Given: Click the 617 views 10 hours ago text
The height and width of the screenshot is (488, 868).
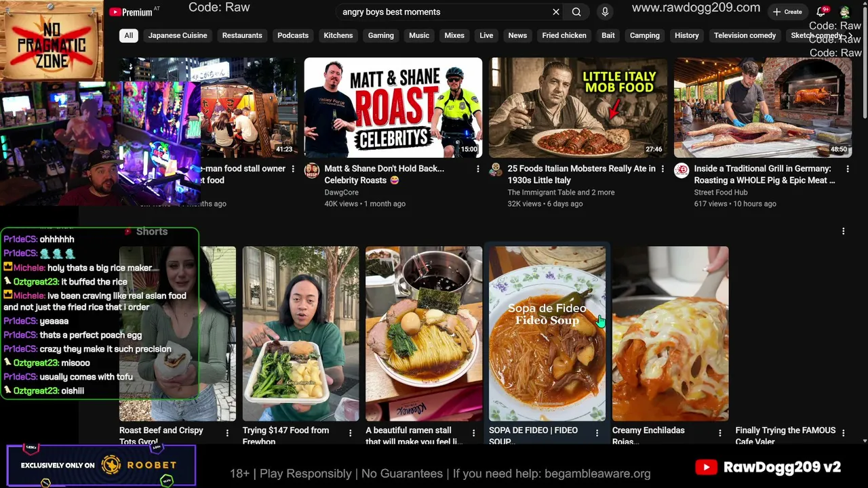Looking at the screenshot, I should point(735,204).
